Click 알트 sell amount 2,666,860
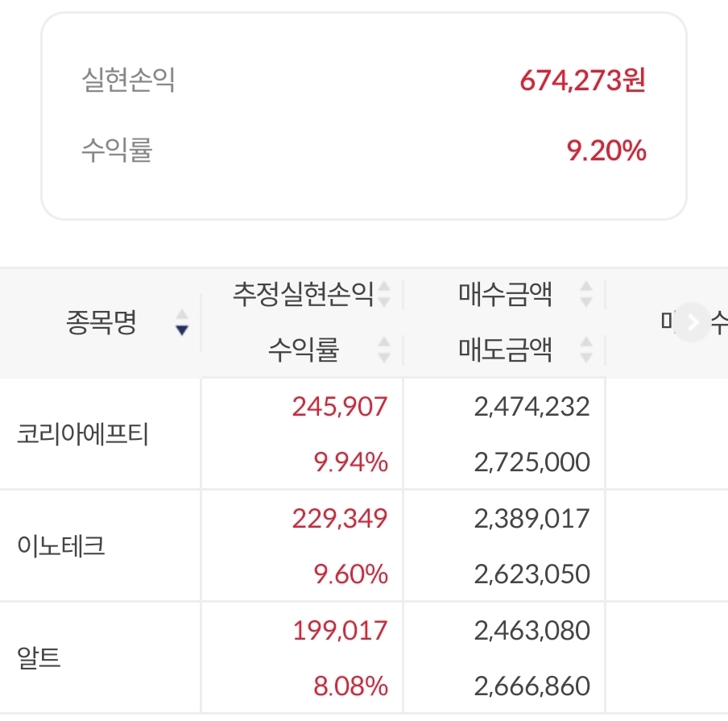Viewport: 728px width, 721px height. pos(532,686)
